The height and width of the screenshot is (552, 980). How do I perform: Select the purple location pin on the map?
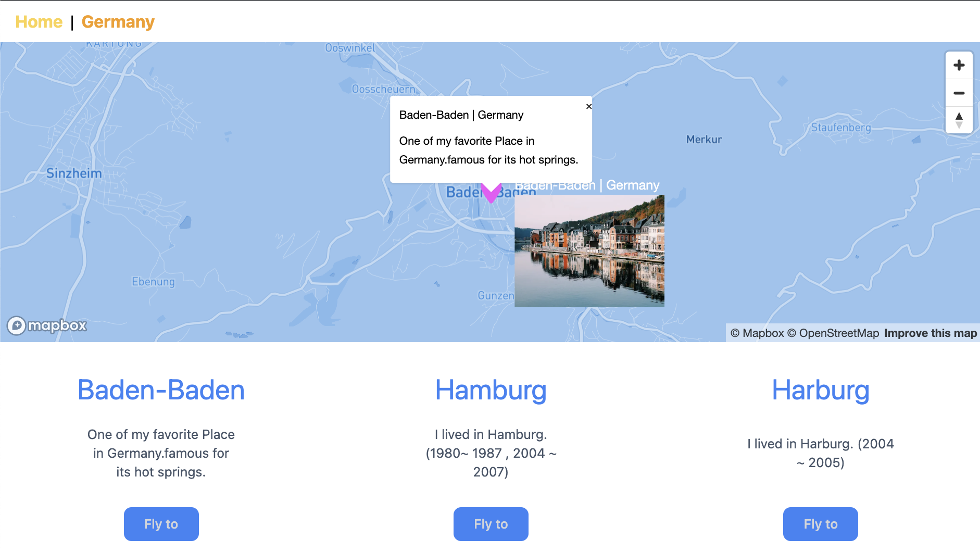coord(490,193)
